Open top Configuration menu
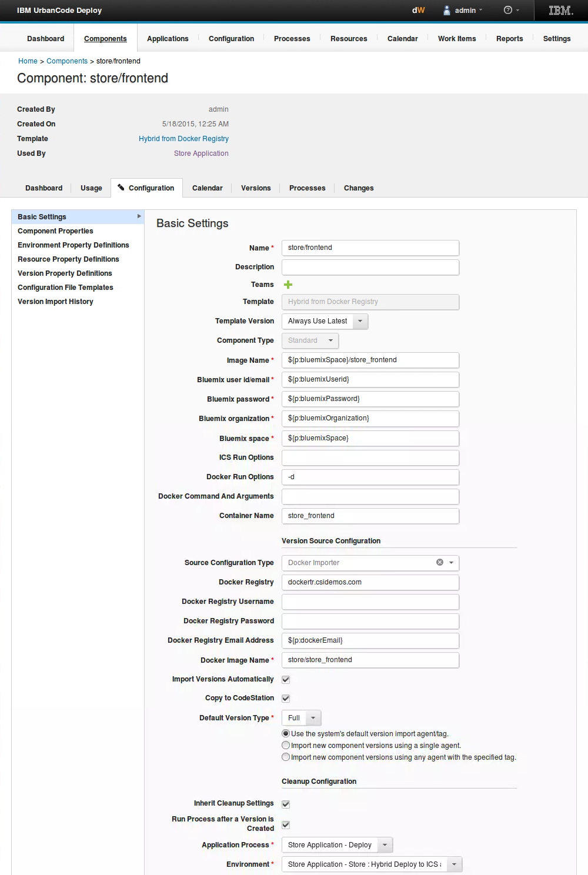Viewport: 588px width, 875px height. [x=231, y=39]
